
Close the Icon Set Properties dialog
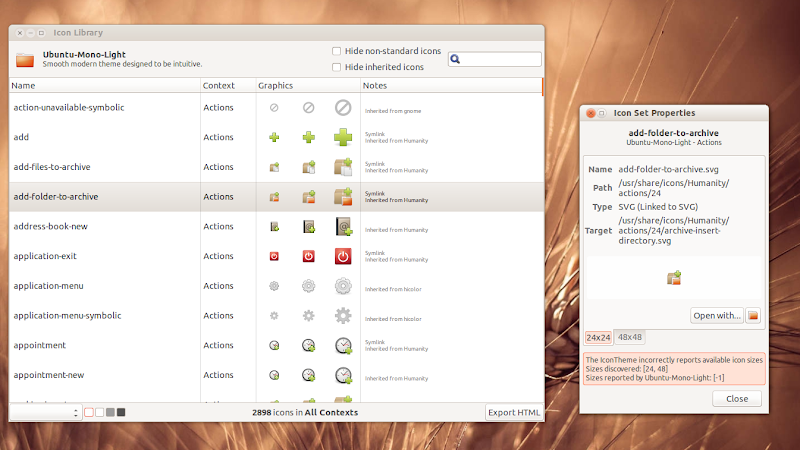point(591,113)
